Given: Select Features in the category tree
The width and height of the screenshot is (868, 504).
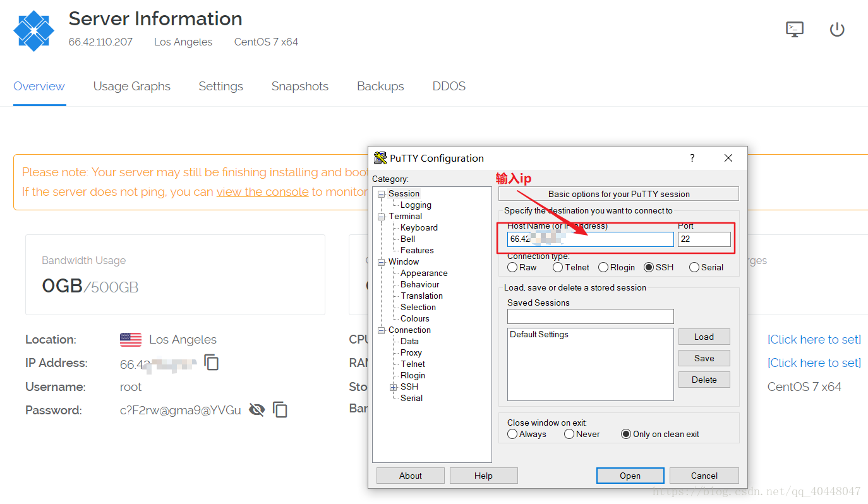Looking at the screenshot, I should click(x=417, y=251).
